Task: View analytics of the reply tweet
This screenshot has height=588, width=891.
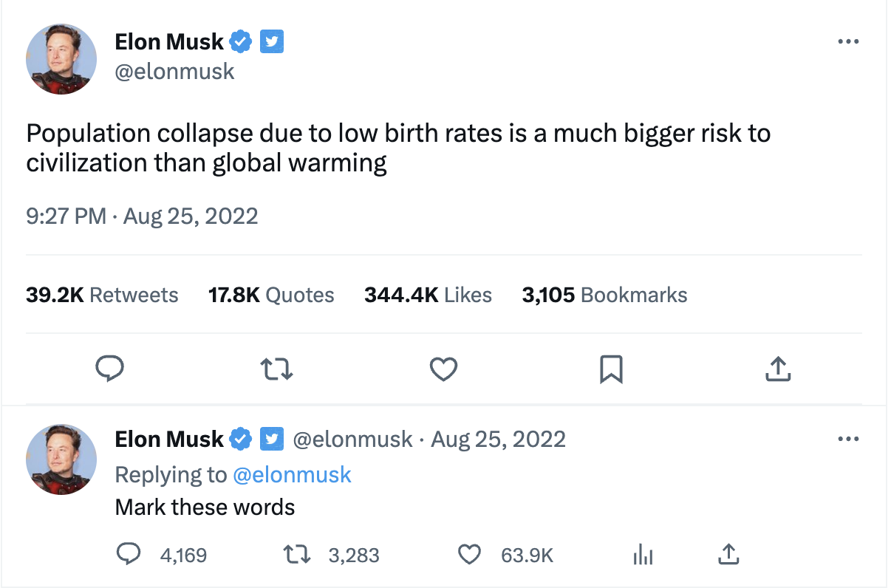Action: [x=643, y=555]
